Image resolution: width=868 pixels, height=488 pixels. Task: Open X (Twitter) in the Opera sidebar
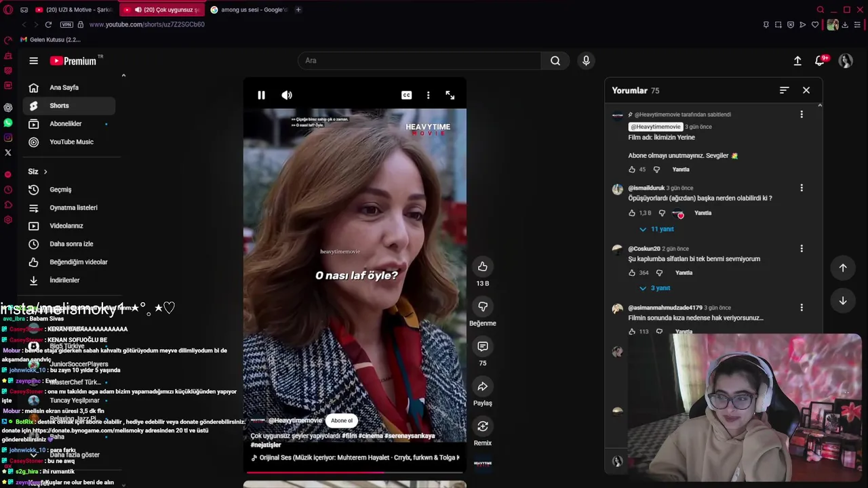click(8, 152)
